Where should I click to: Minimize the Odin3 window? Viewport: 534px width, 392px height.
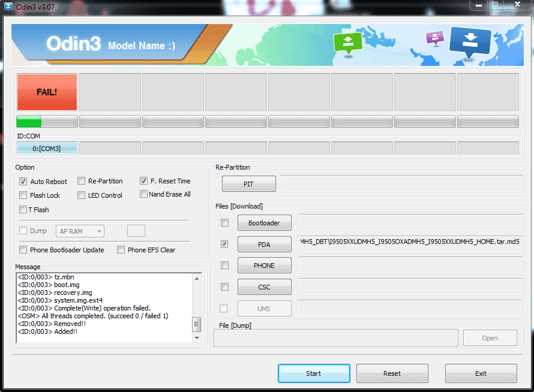click(x=479, y=5)
